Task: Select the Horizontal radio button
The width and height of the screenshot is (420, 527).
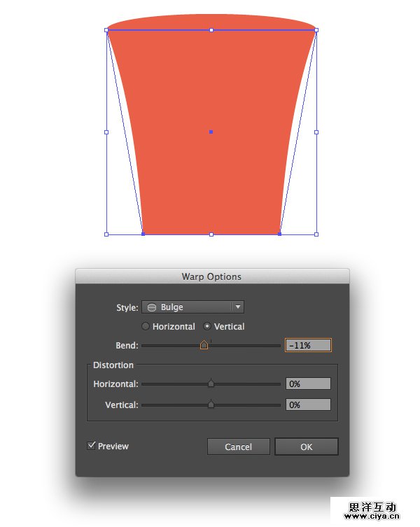Action: click(146, 326)
